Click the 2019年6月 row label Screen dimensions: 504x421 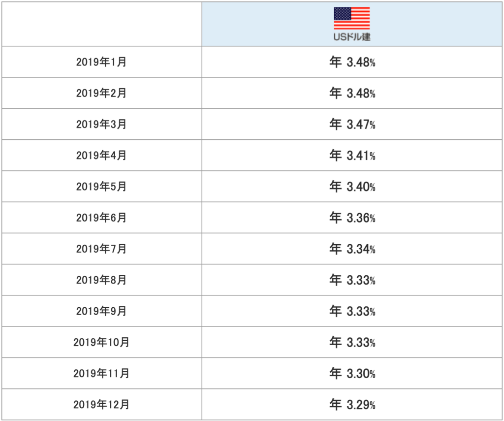(101, 218)
